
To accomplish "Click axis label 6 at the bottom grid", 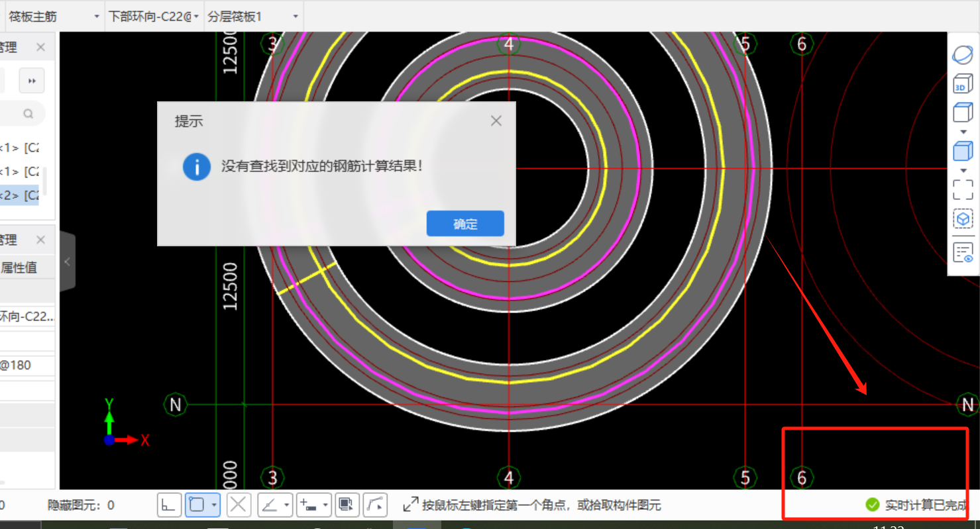I will click(x=802, y=477).
